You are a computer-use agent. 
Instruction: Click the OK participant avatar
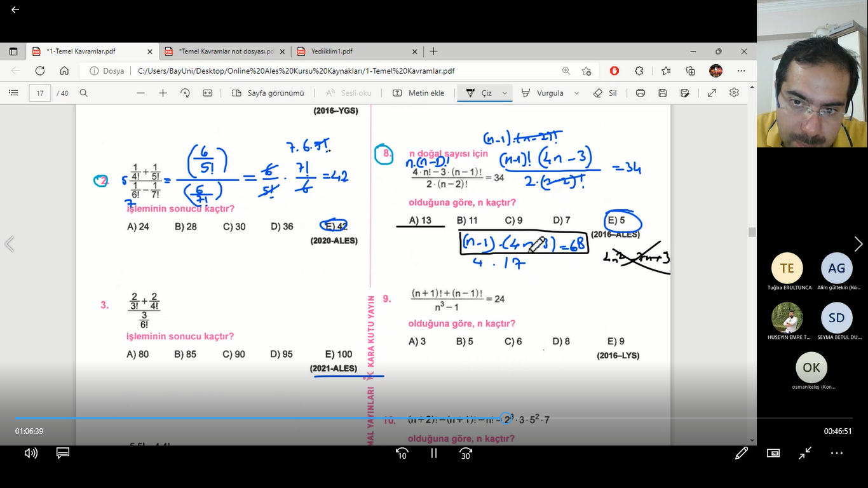pos(811,367)
